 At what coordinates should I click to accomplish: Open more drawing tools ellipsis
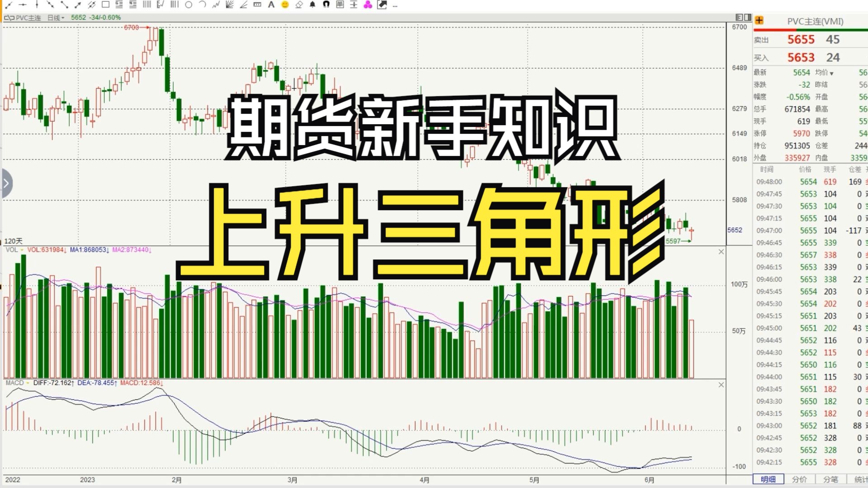pos(395,6)
